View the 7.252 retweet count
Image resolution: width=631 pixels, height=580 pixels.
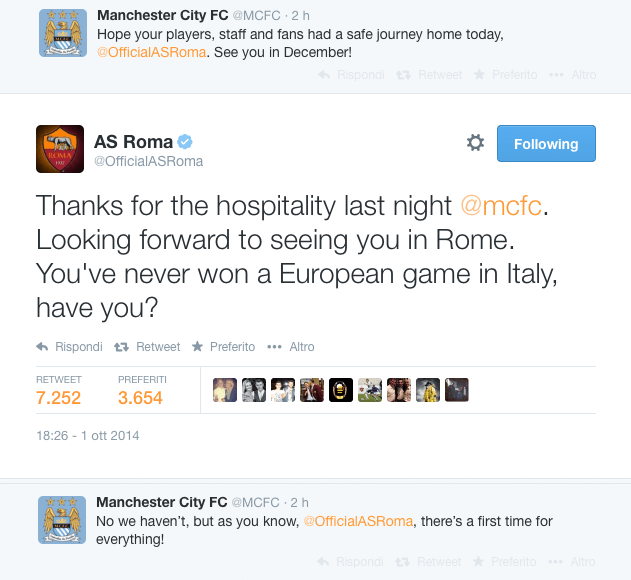coord(58,397)
